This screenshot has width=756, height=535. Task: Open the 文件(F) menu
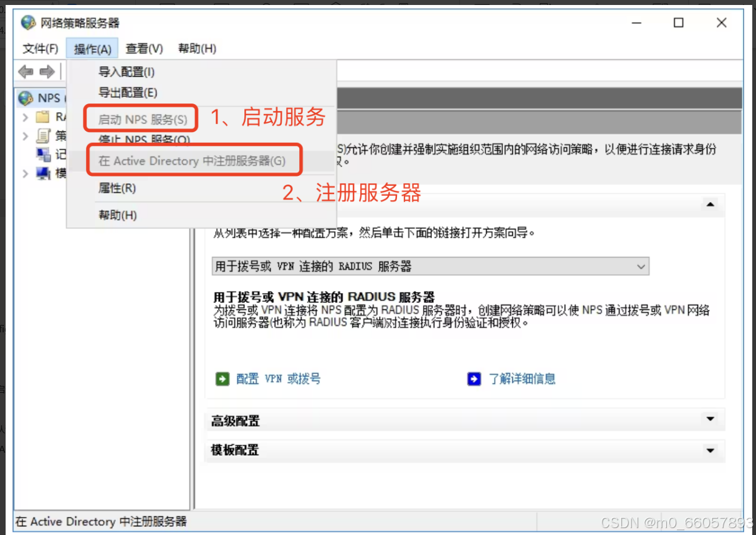click(41, 49)
